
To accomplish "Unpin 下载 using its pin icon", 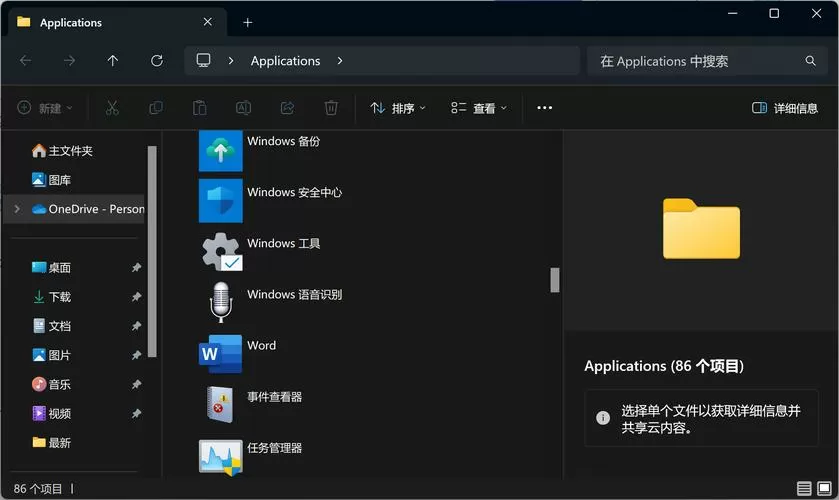I will 136,297.
